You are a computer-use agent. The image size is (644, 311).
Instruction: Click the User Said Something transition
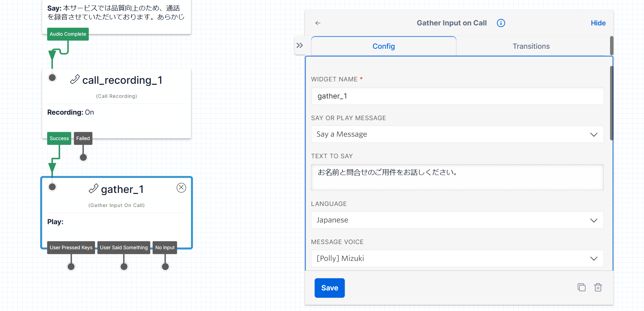click(x=124, y=247)
